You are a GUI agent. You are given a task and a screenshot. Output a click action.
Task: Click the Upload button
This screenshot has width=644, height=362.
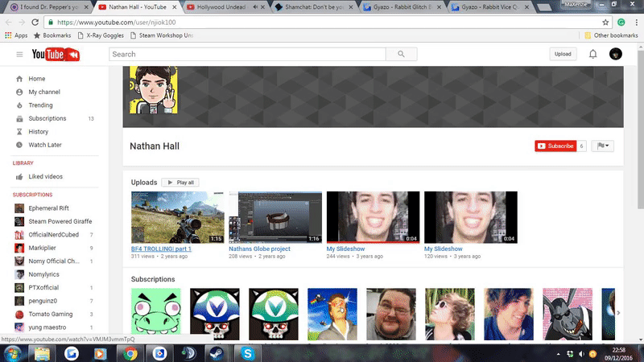coord(563,54)
